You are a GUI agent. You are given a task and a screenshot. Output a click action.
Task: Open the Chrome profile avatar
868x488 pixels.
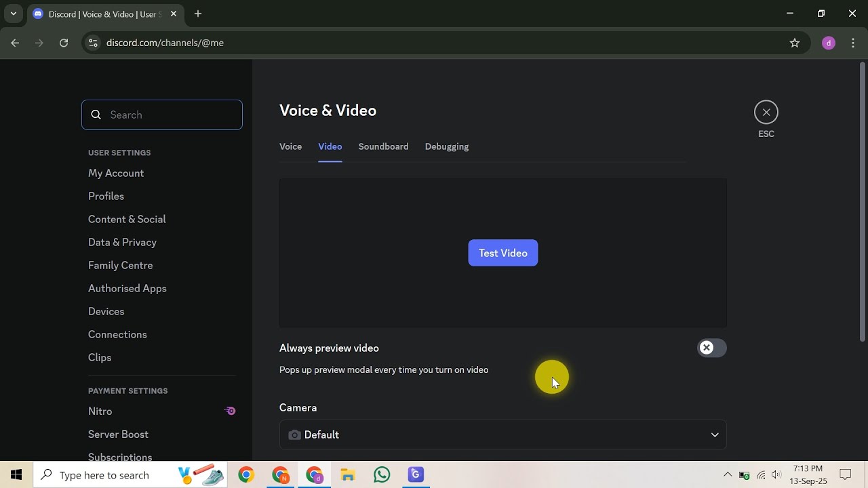coord(829,43)
